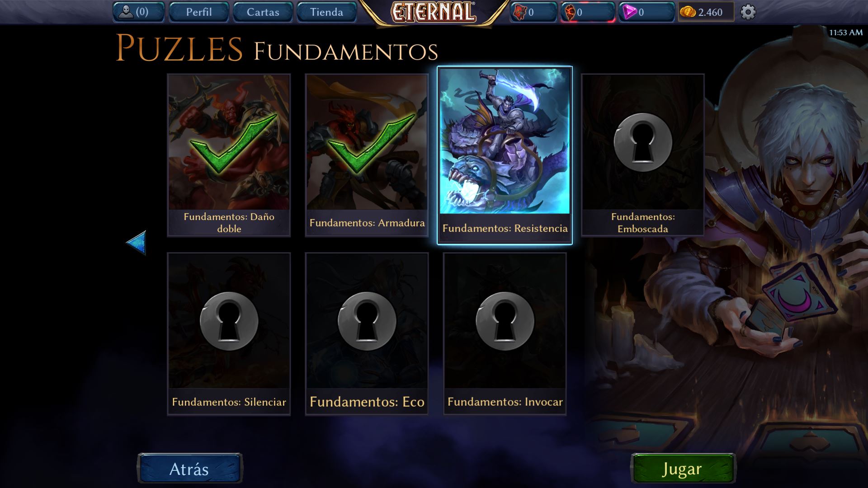Viewport: 868px width, 488px height.
Task: Open the settings gear icon
Action: pos(748,12)
